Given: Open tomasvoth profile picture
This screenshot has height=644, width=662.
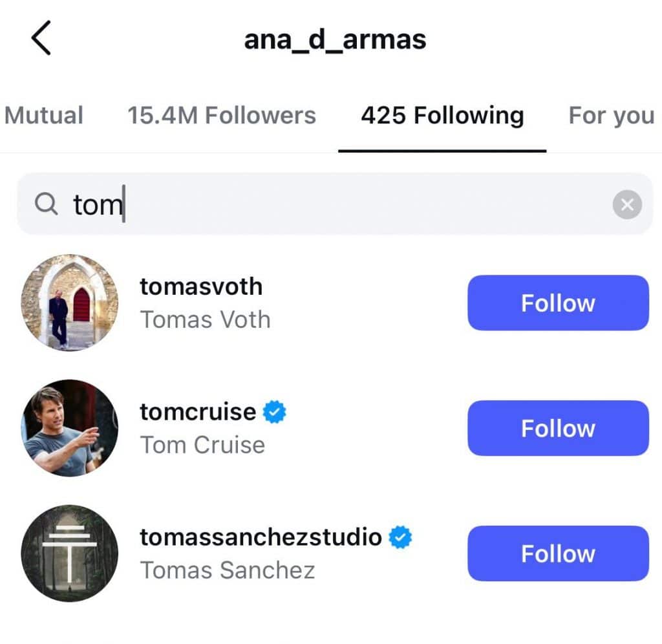Looking at the screenshot, I should (70, 303).
